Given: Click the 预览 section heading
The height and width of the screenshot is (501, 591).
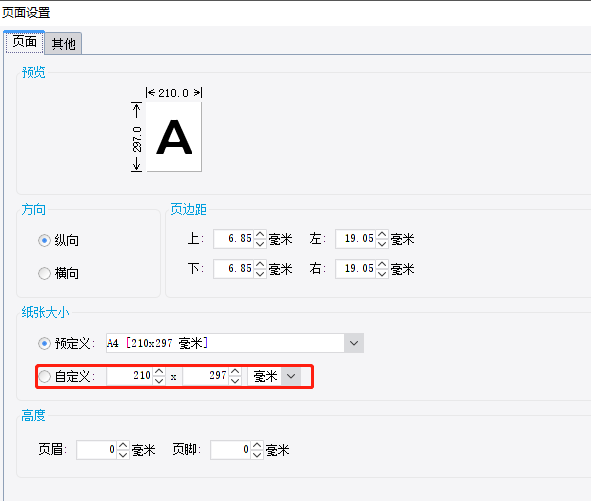Looking at the screenshot, I should [34, 72].
